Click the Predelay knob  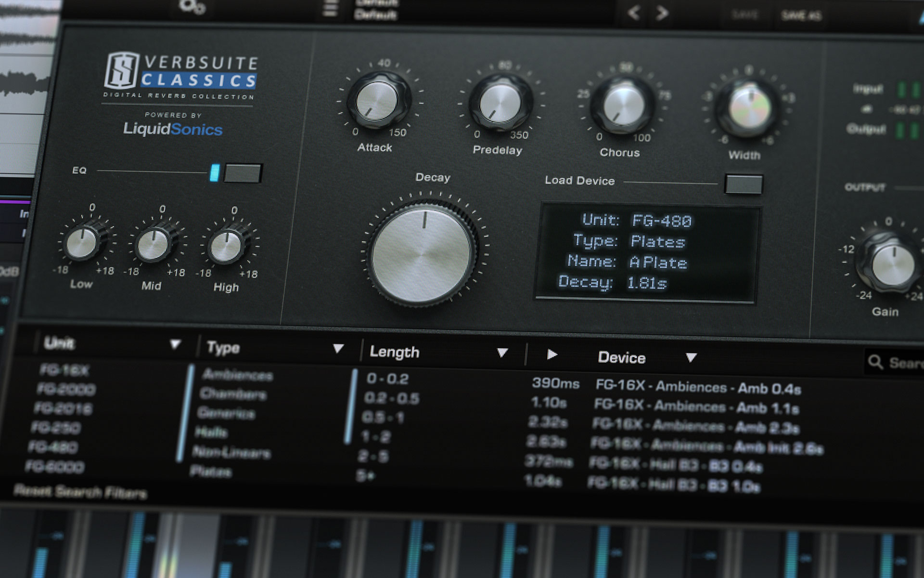(x=500, y=103)
